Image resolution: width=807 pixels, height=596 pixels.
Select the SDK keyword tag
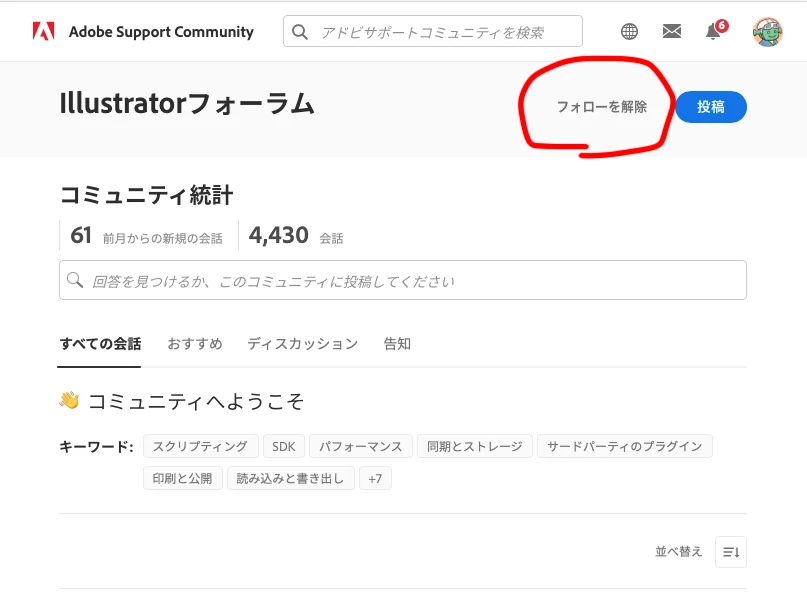284,446
